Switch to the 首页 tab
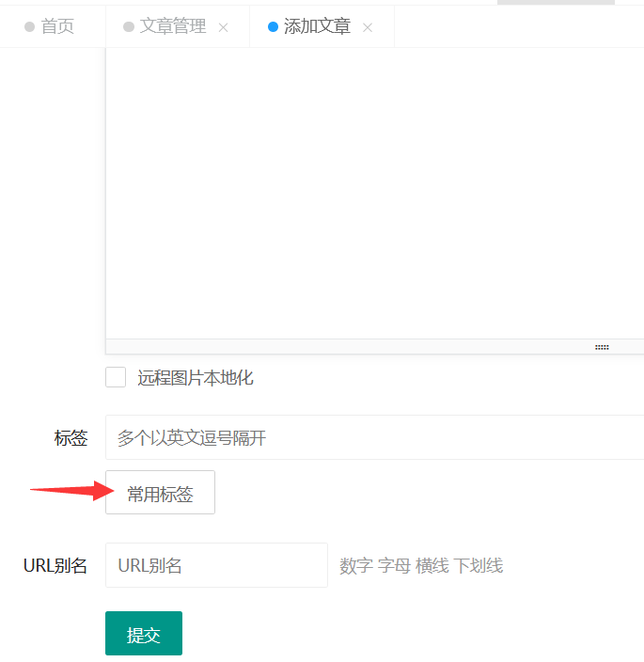 [53, 26]
